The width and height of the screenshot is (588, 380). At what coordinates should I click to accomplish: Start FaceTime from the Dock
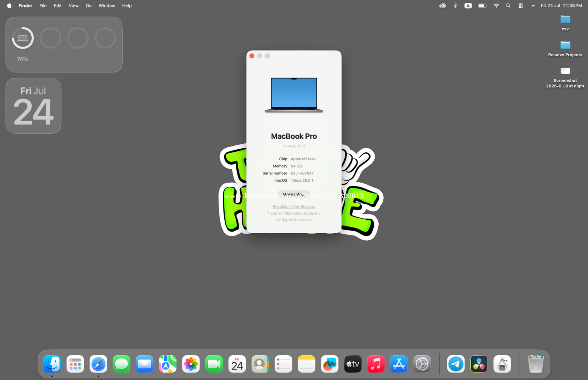214,364
